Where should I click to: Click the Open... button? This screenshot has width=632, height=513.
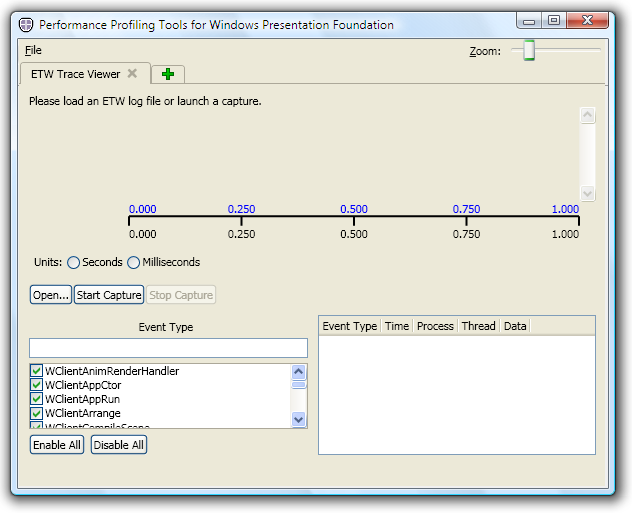click(x=51, y=295)
